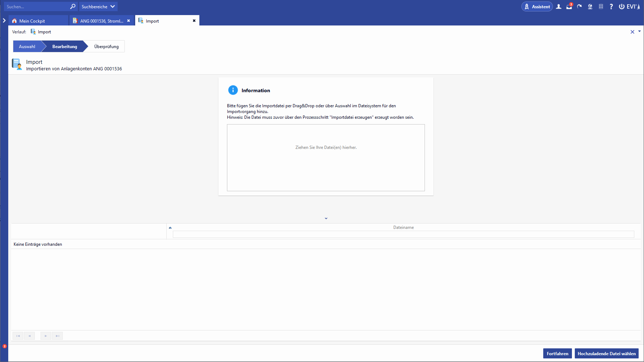
Task: Click the Fortfahren button
Action: click(557, 353)
